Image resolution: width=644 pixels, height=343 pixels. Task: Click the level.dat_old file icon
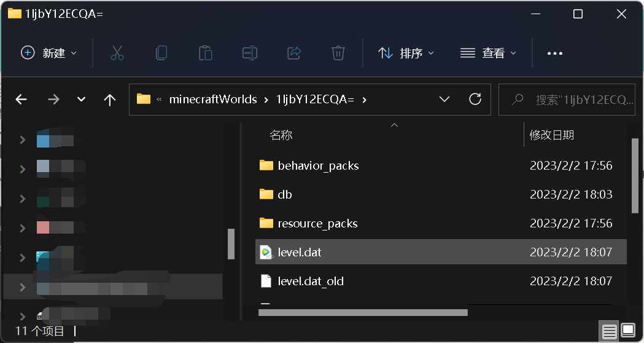click(266, 281)
